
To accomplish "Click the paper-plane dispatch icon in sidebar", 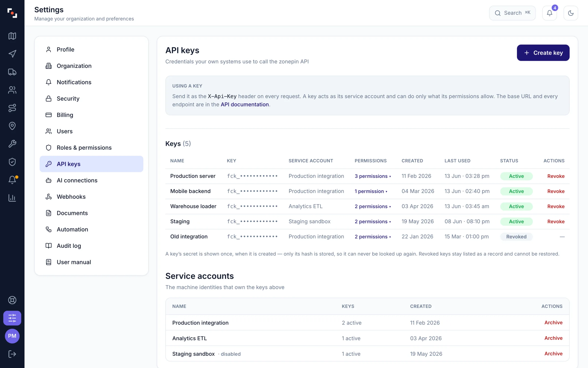I will click(x=12, y=54).
